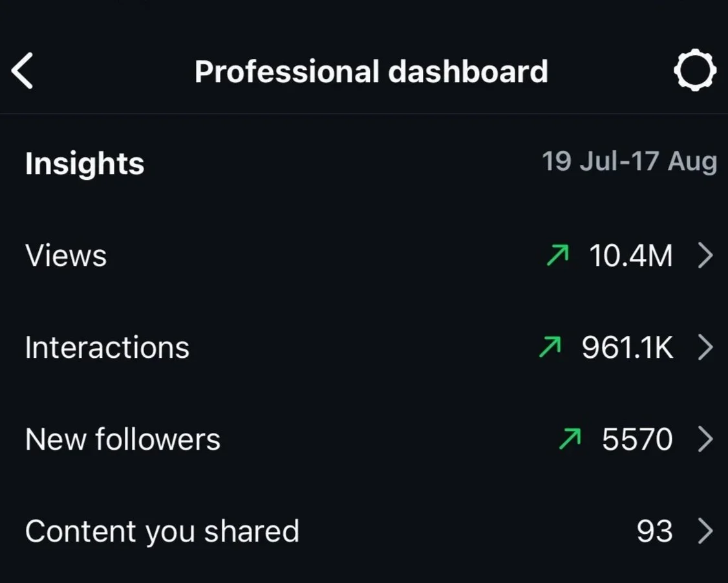
Task: Click the 5570 new followers number
Action: pos(637,439)
